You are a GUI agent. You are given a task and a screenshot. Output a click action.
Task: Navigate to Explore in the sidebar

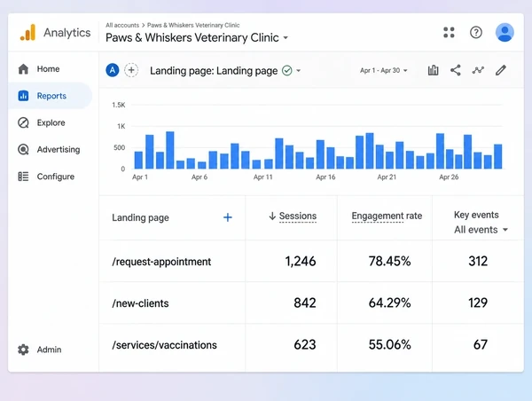(51, 122)
